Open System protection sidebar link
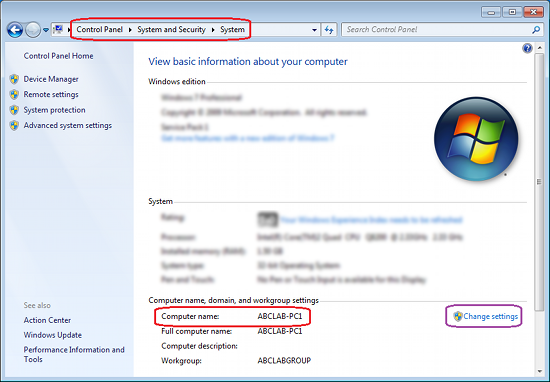The image size is (550, 382). pyautogui.click(x=54, y=110)
